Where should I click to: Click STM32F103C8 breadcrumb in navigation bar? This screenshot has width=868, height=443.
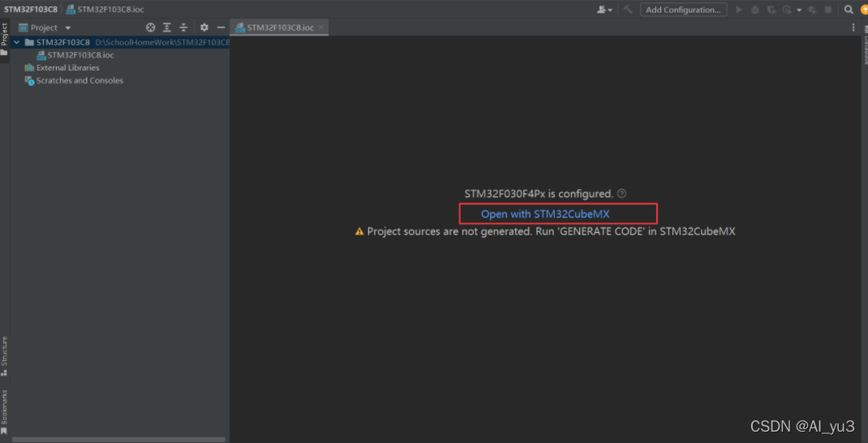31,10
